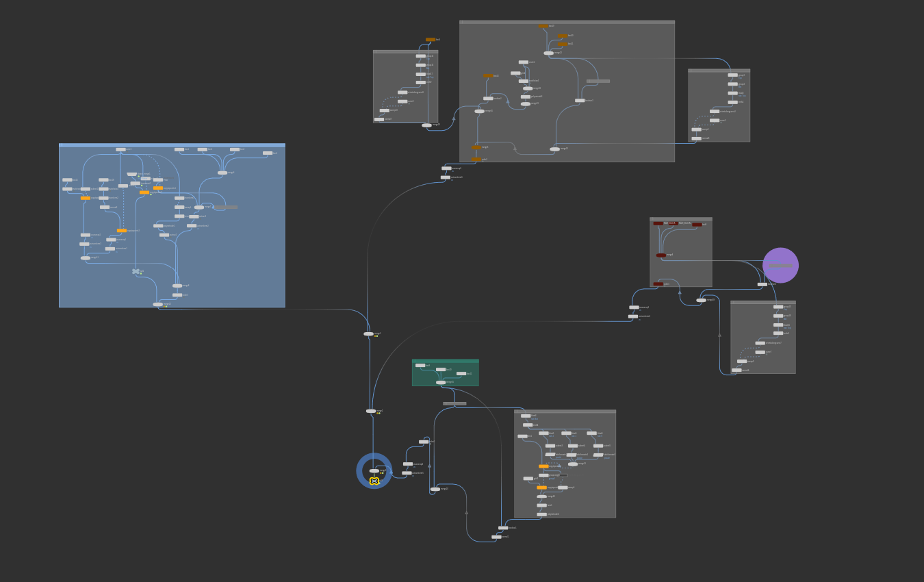Click the large top gray network box title bar
The width and height of the screenshot is (924, 582).
567,22
